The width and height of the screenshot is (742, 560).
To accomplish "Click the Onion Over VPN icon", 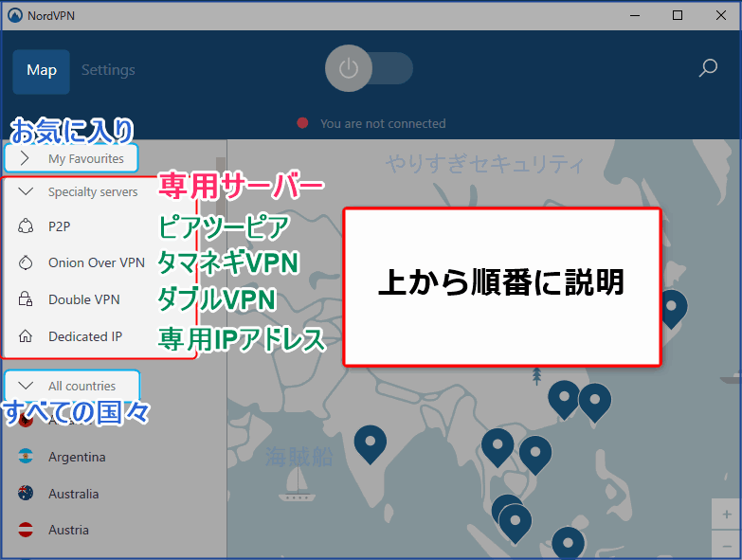I will 26,262.
